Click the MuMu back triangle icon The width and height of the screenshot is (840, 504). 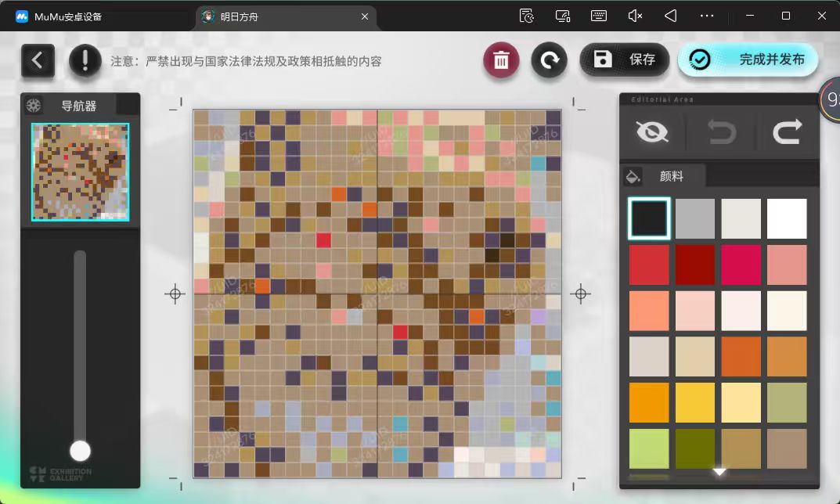pyautogui.click(x=671, y=16)
